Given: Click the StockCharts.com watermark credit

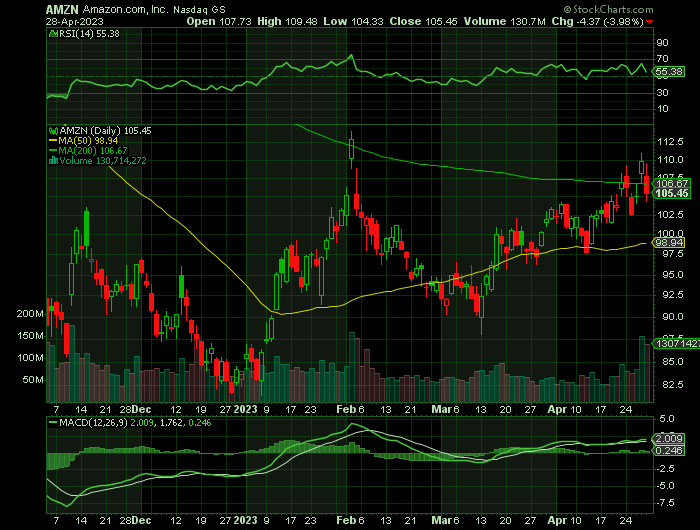Looking at the screenshot, I should [x=608, y=9].
